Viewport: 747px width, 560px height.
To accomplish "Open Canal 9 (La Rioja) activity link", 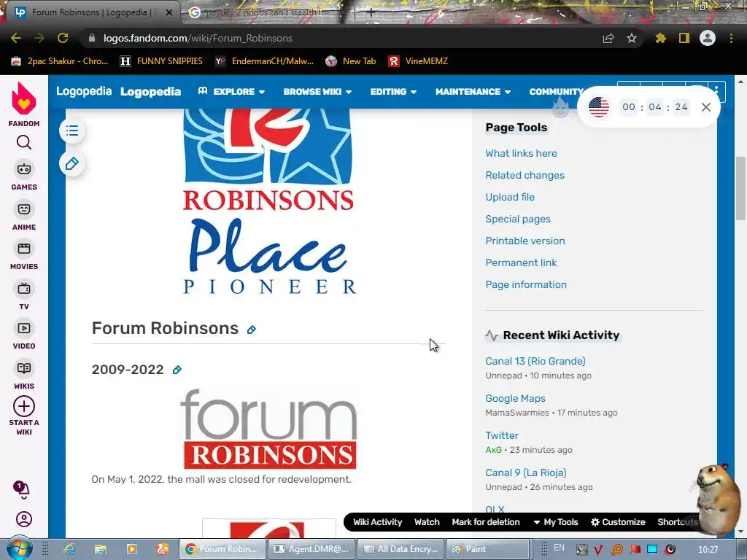I will click(525, 472).
